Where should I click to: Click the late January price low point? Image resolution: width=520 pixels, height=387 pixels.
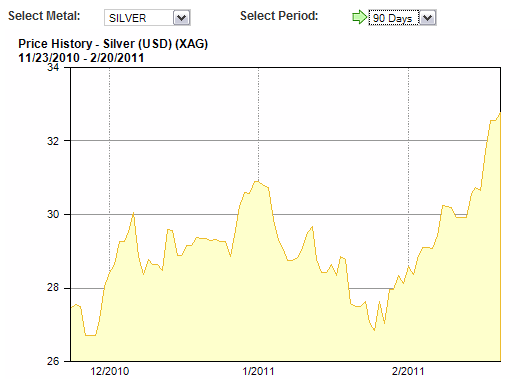coord(374,330)
